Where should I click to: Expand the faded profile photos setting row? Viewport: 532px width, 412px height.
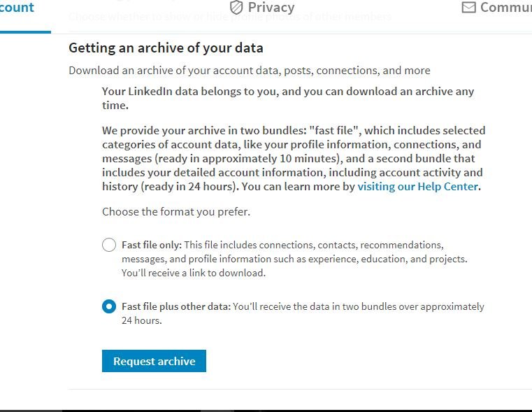230,16
